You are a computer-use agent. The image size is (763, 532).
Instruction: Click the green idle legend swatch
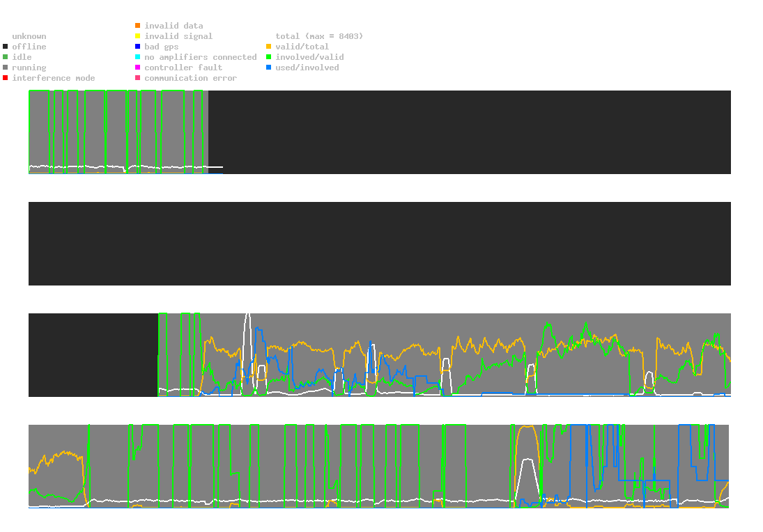tap(6, 57)
